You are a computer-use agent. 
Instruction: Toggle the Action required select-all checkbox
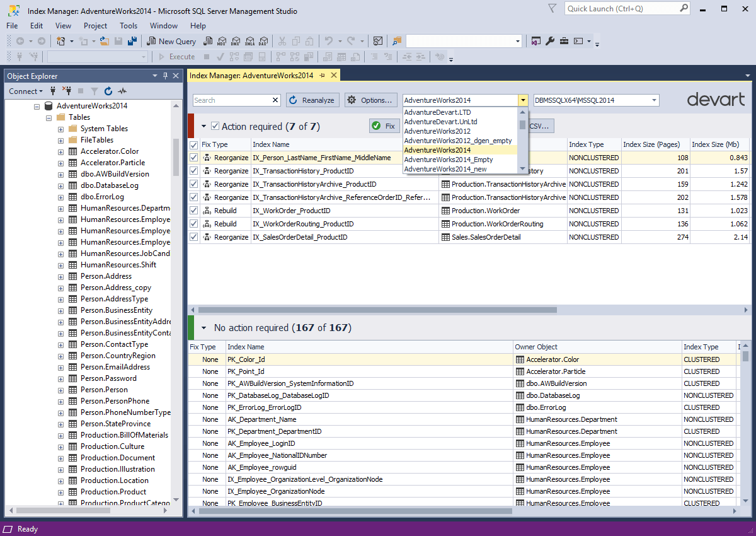click(x=215, y=125)
